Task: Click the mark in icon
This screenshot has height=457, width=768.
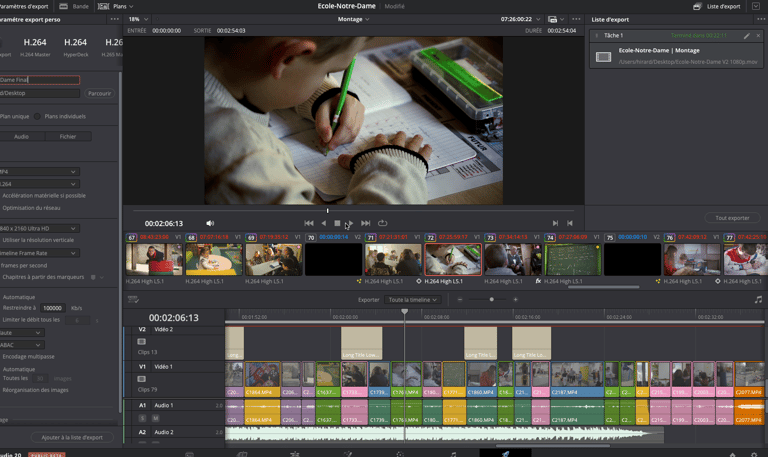Action: pos(555,223)
